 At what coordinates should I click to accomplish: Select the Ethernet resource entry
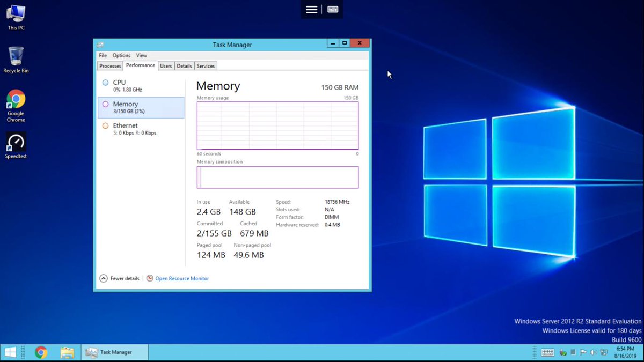coord(141,129)
